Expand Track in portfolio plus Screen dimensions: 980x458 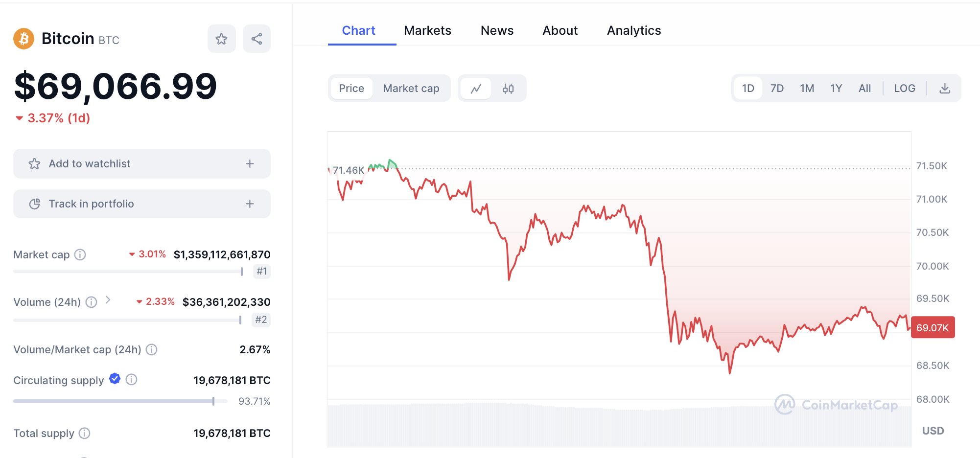point(250,204)
